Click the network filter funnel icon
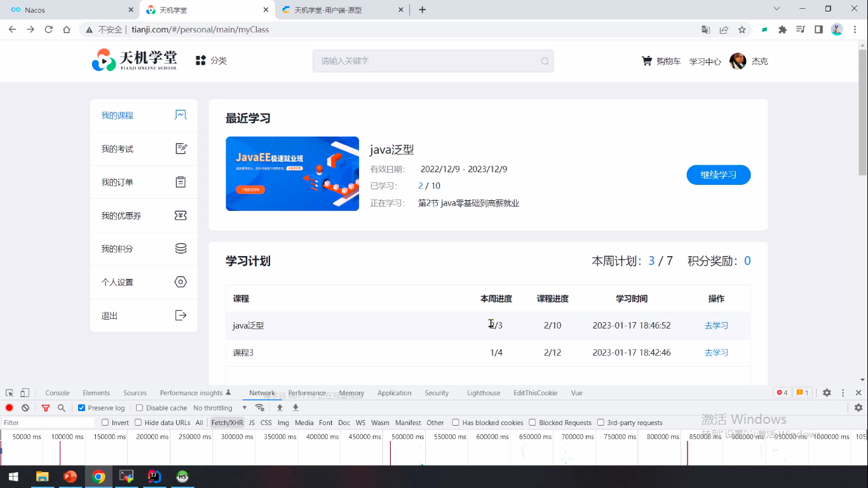The image size is (868, 488). coord(46,408)
